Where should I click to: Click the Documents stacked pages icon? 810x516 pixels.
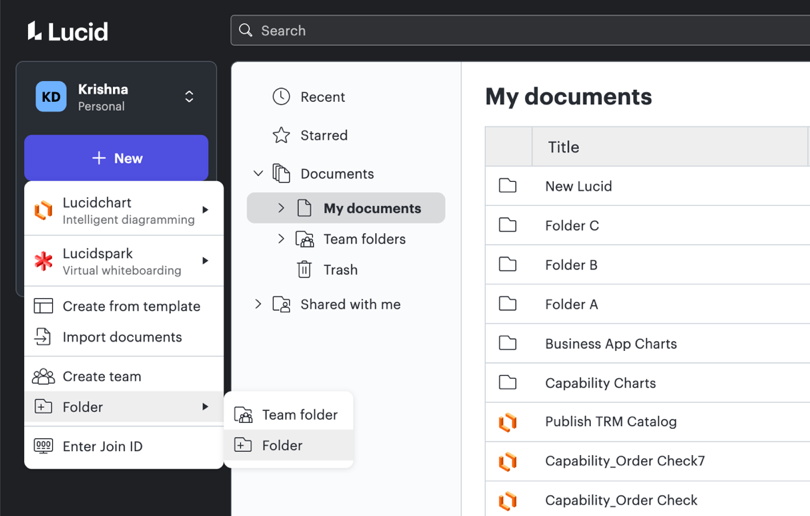coord(281,174)
